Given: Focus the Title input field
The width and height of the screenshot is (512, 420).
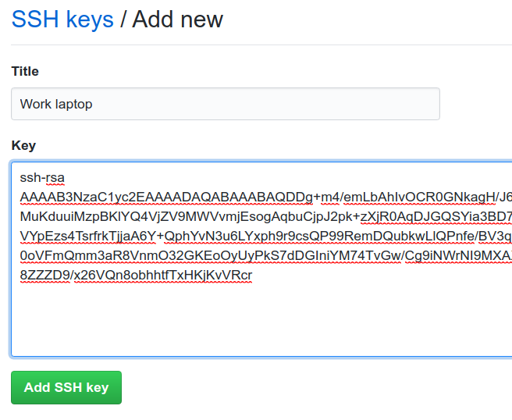Looking at the screenshot, I should [226, 104].
